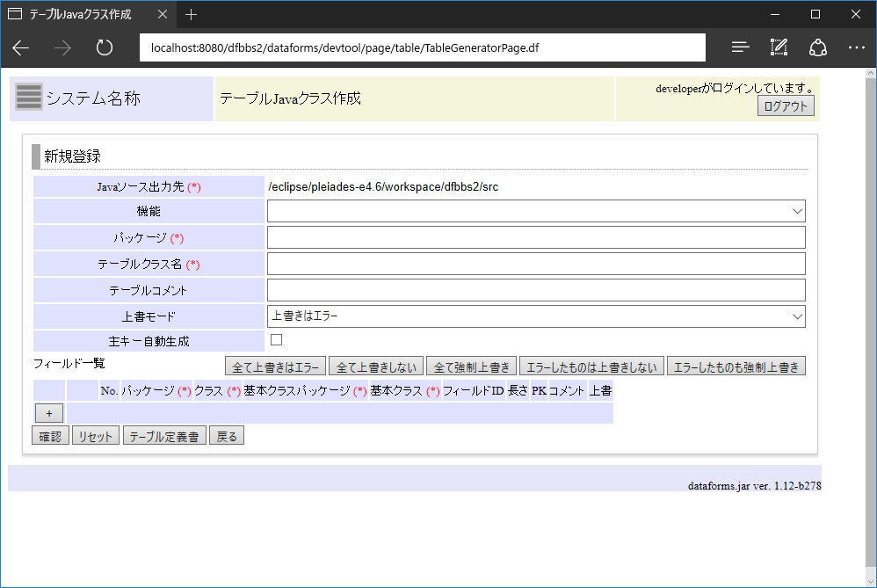
Task: Click ログアウト to log out
Action: (785, 105)
